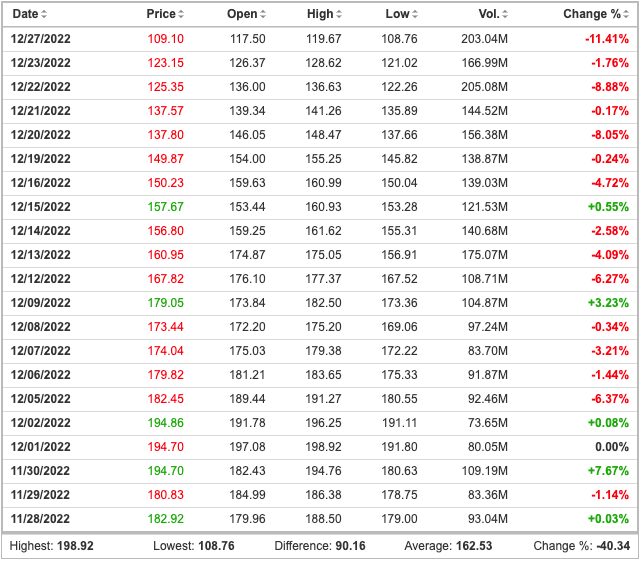Click the volume 175.07M cell
Viewport: 640px width, 561px height.
click(x=484, y=255)
